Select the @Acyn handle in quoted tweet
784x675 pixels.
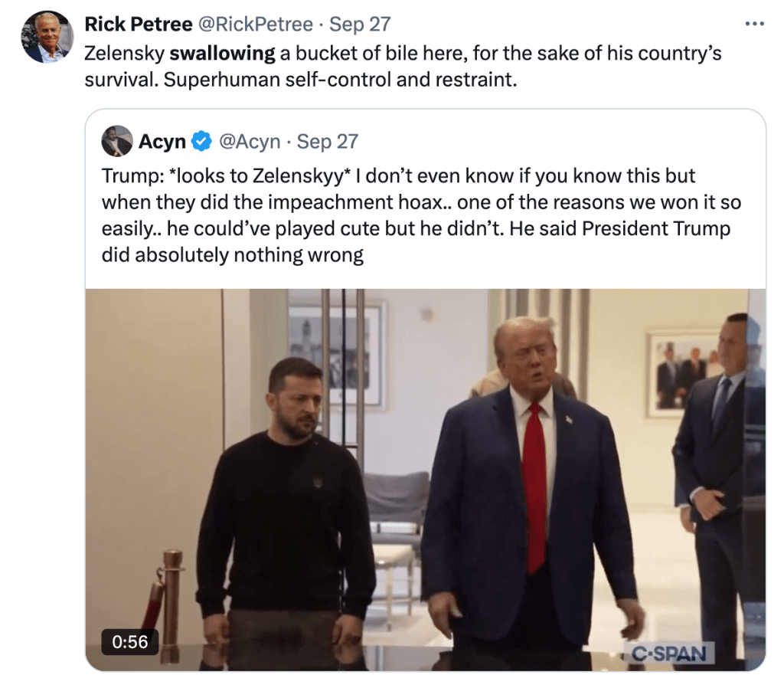(250, 142)
